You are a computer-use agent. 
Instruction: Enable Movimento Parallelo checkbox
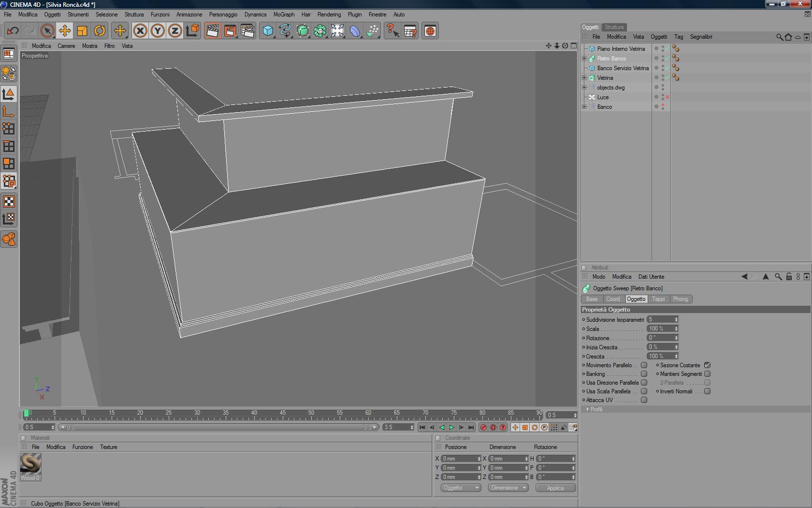644,365
